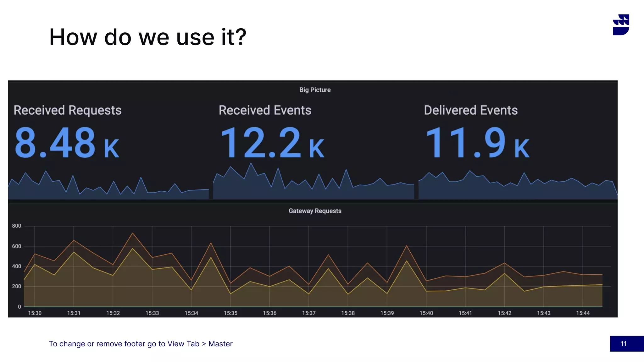Click the 15:44 time axis label
Image resolution: width=644 pixels, height=362 pixels.
(583, 313)
